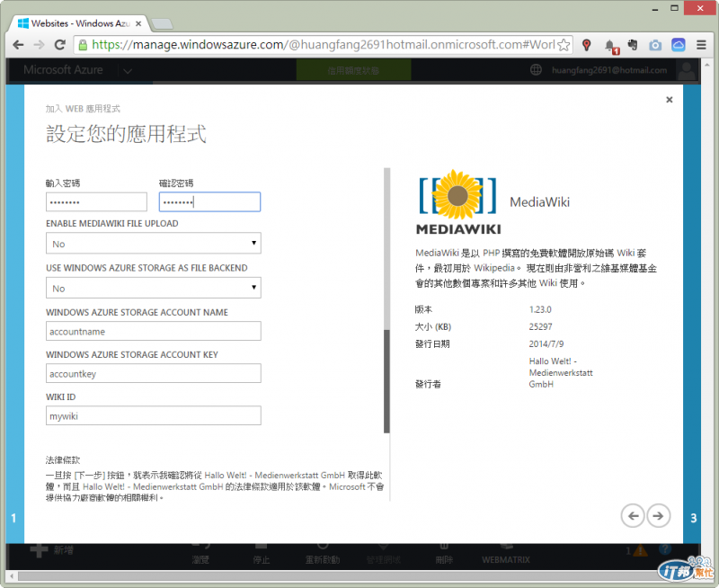Image resolution: width=719 pixels, height=588 pixels.
Task: Click the 法律條款 legal terms heading
Action: (x=63, y=460)
